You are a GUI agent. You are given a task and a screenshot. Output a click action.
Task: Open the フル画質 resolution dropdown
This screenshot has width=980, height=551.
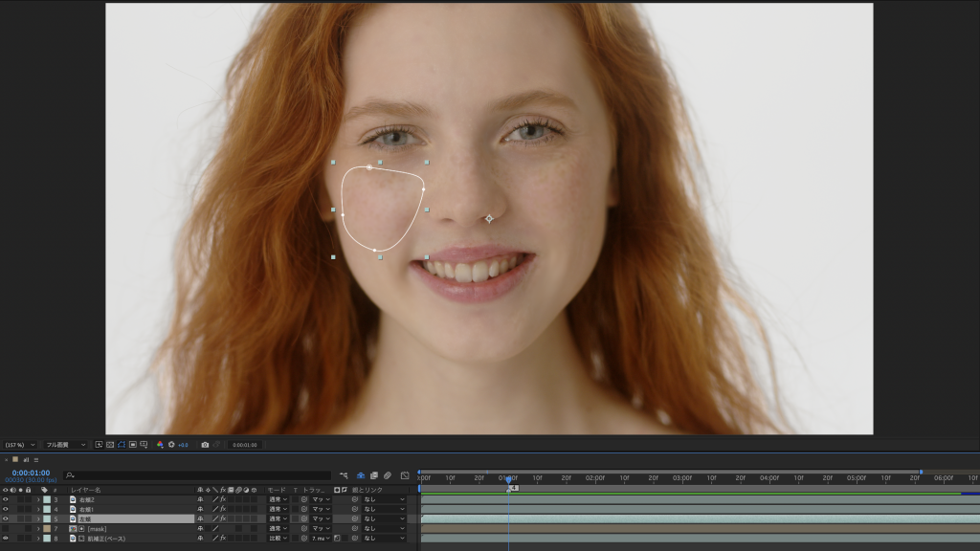tap(67, 445)
